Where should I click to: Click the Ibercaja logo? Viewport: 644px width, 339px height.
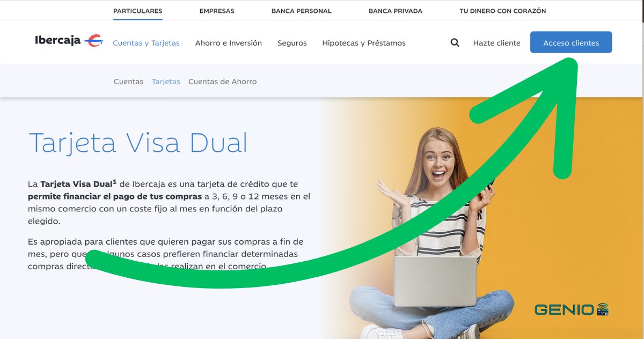(x=69, y=40)
